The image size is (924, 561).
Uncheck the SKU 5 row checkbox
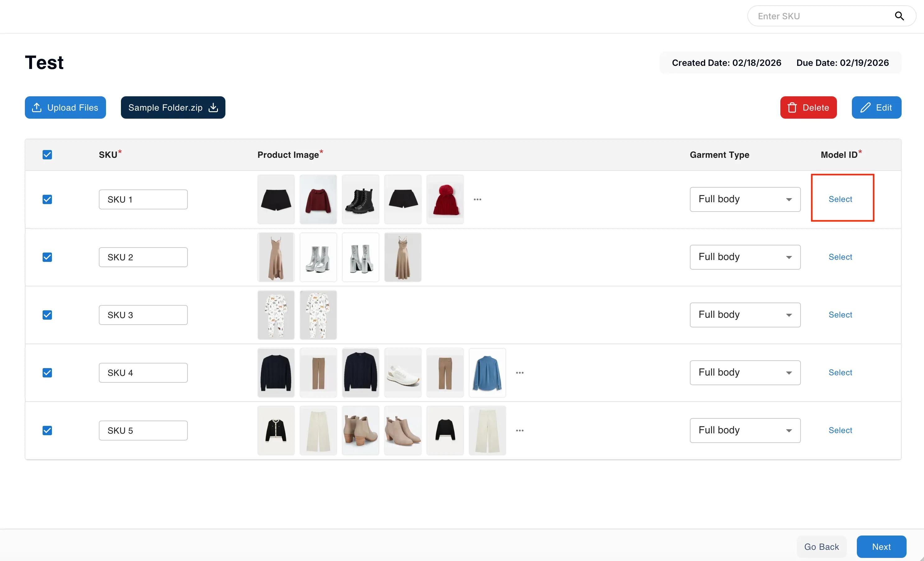(47, 430)
